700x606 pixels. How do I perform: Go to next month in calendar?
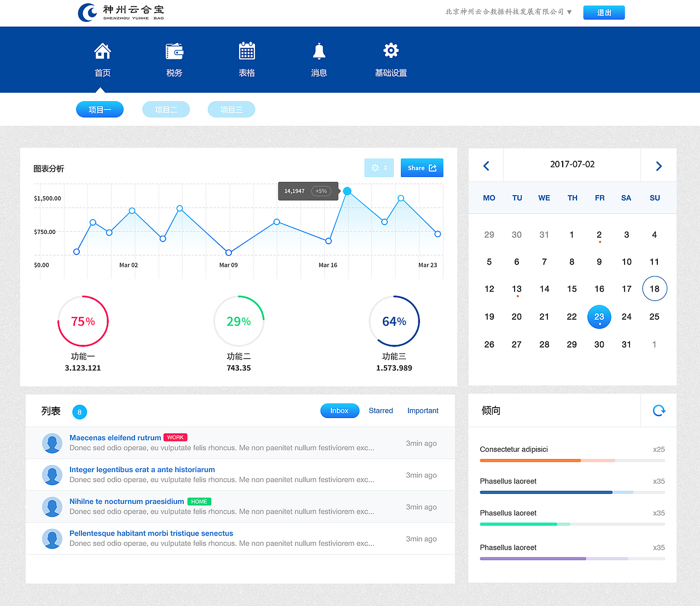(x=658, y=166)
